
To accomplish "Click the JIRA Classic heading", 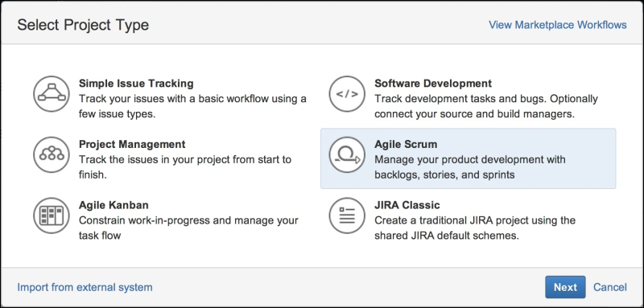I will [407, 204].
